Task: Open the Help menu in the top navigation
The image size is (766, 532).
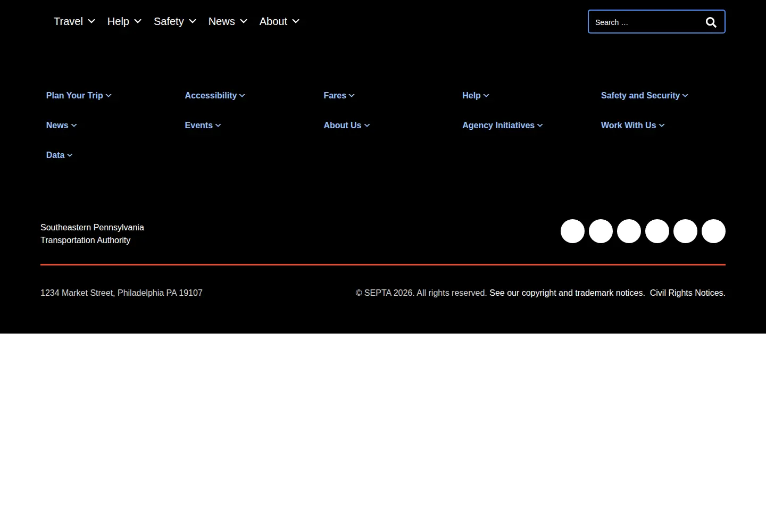Action: (124, 21)
